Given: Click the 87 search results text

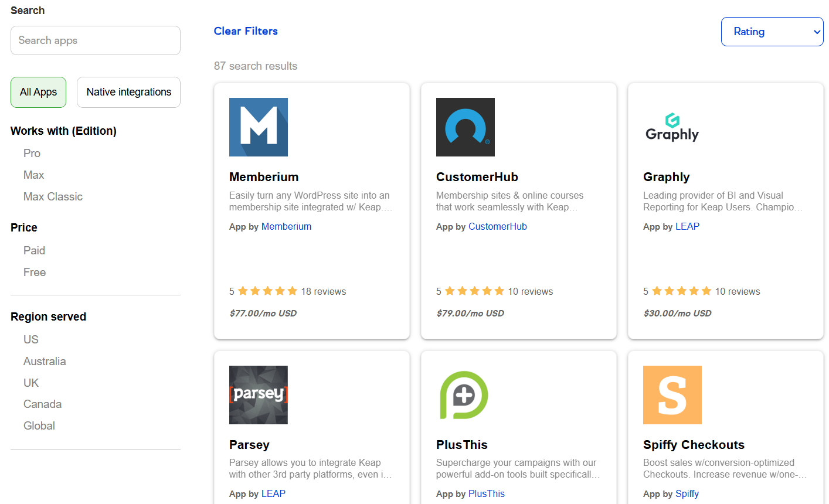Looking at the screenshot, I should [x=256, y=66].
